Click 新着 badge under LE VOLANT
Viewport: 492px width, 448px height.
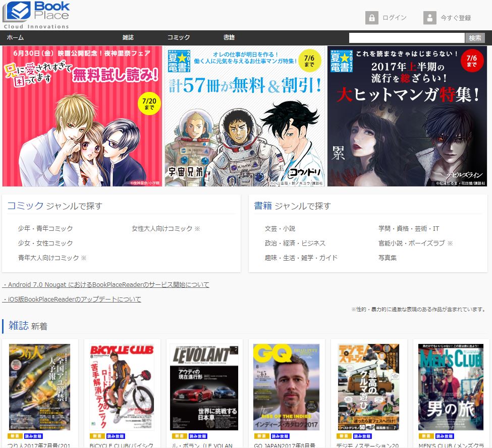point(179,436)
